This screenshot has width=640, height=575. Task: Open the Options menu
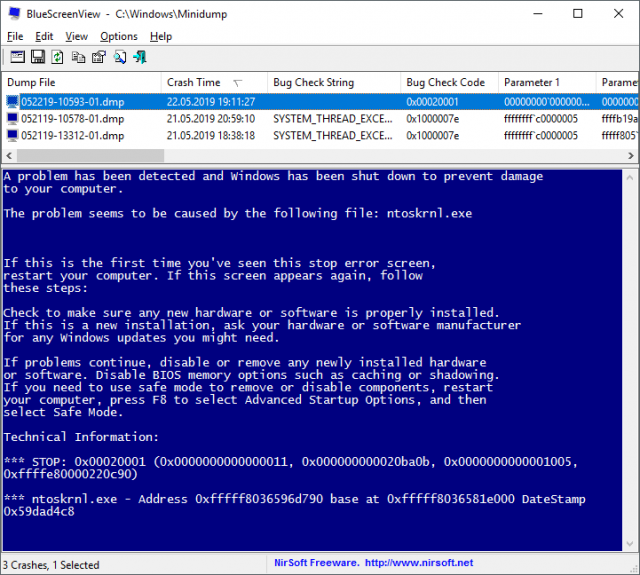coord(119,36)
